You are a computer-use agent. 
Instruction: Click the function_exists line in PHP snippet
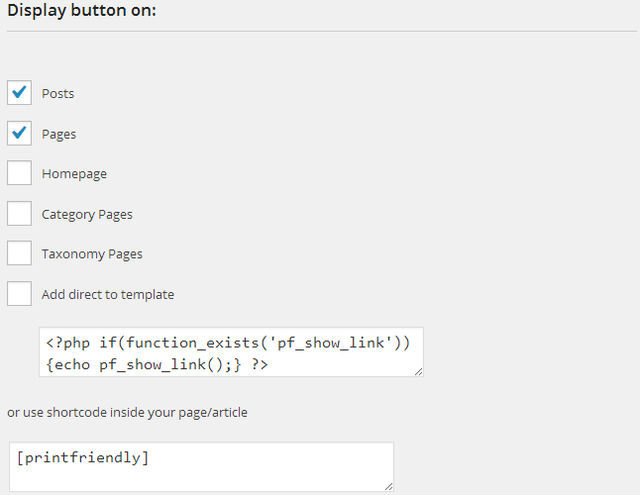point(229,343)
